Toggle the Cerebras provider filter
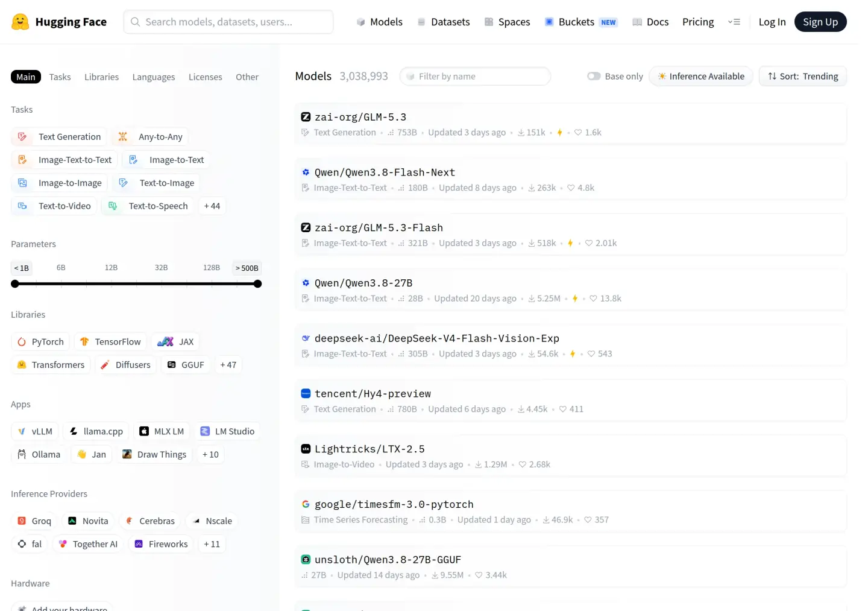The height and width of the screenshot is (611, 868). pyautogui.click(x=150, y=521)
